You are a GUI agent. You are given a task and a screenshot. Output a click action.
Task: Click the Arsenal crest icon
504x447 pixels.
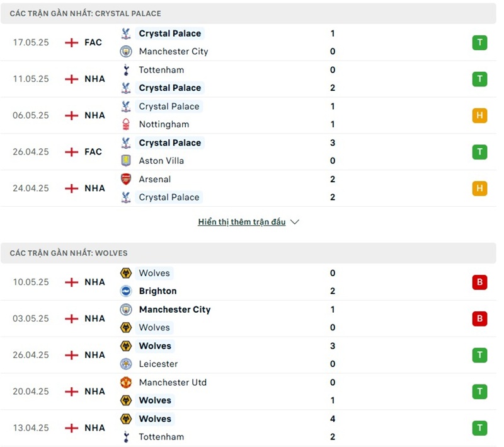[126, 179]
